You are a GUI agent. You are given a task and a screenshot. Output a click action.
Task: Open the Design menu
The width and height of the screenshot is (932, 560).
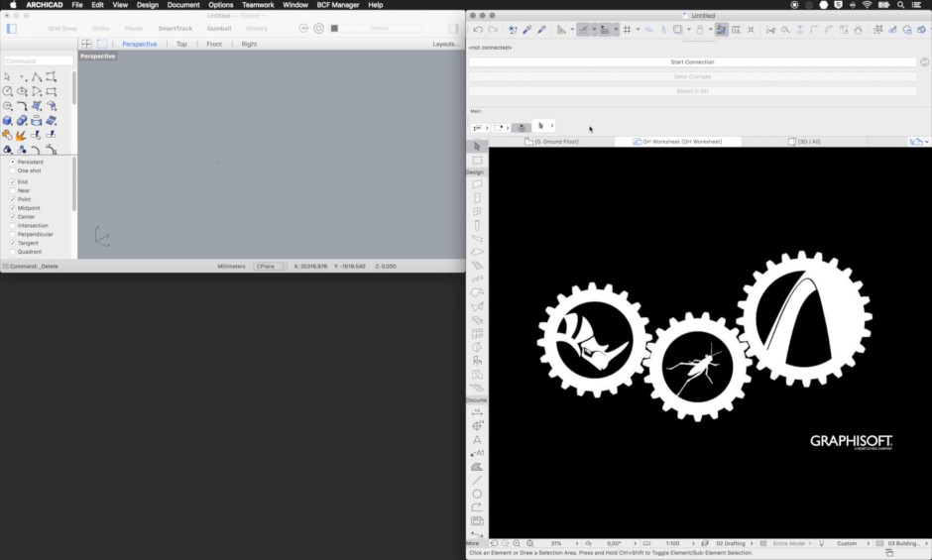pyautogui.click(x=148, y=5)
